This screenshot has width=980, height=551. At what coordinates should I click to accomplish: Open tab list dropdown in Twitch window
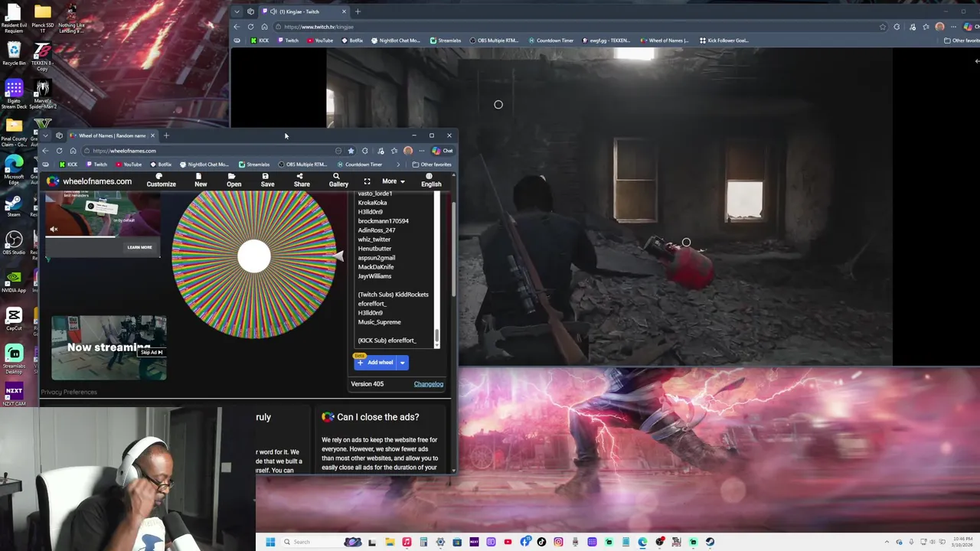point(237,11)
